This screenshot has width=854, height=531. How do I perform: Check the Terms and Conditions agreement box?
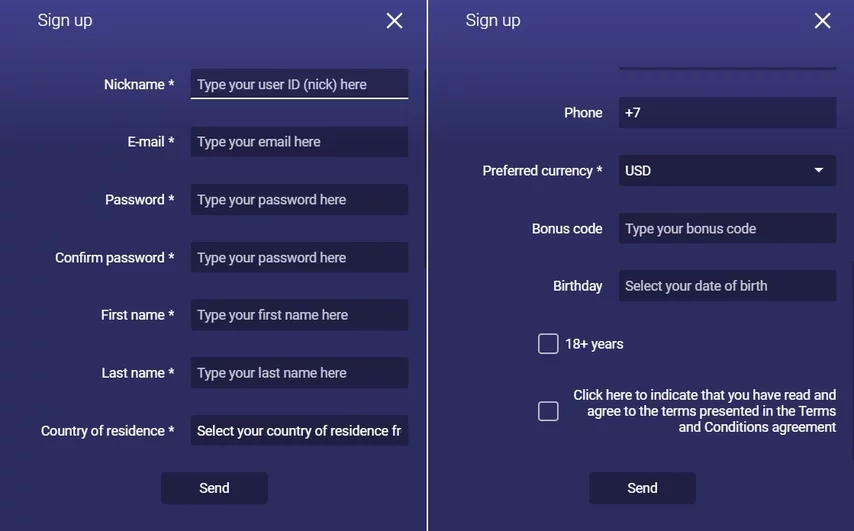pyautogui.click(x=548, y=411)
